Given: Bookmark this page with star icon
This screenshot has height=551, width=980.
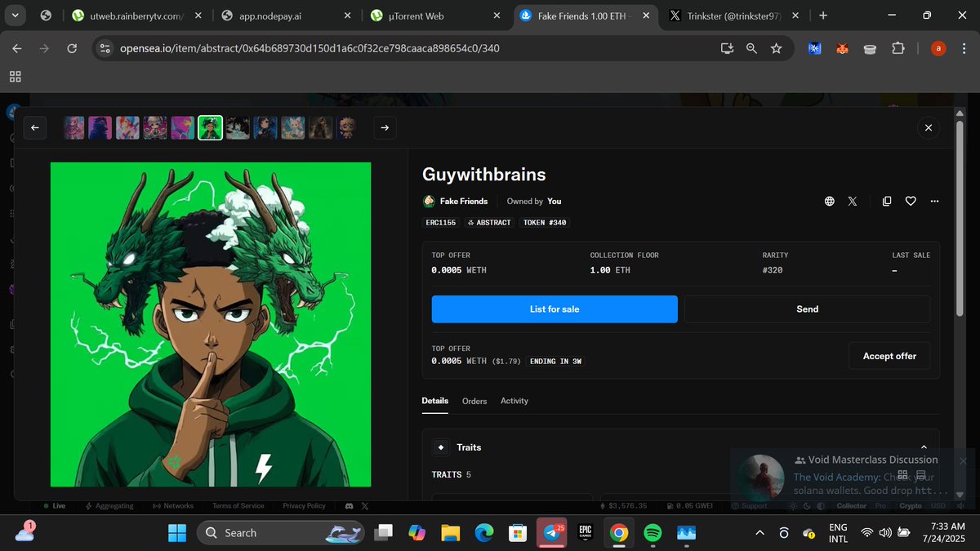Looking at the screenshot, I should click(x=776, y=49).
